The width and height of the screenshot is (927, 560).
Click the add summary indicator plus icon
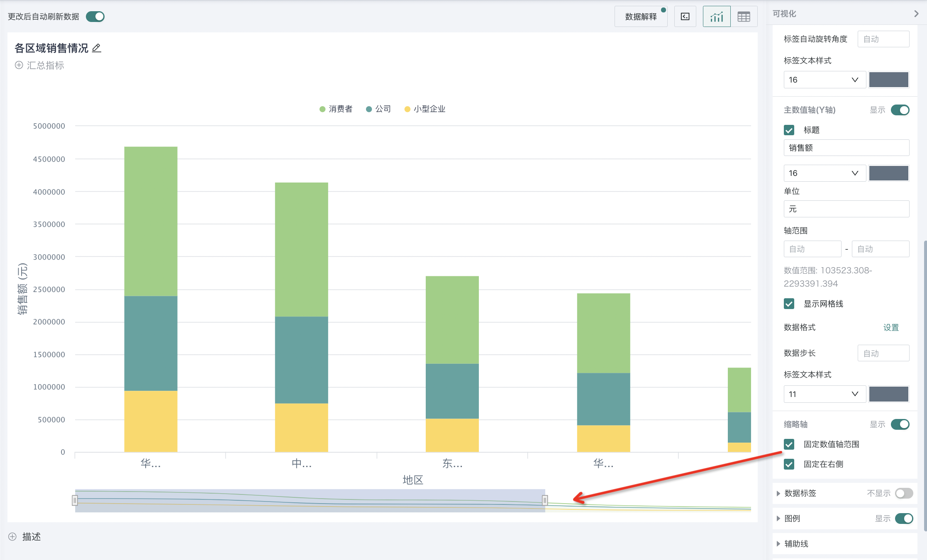(19, 65)
